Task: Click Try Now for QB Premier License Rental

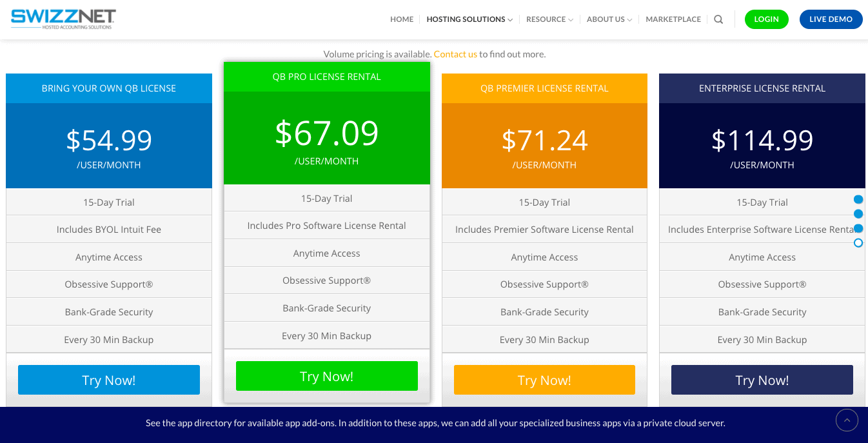Action: pyautogui.click(x=544, y=380)
